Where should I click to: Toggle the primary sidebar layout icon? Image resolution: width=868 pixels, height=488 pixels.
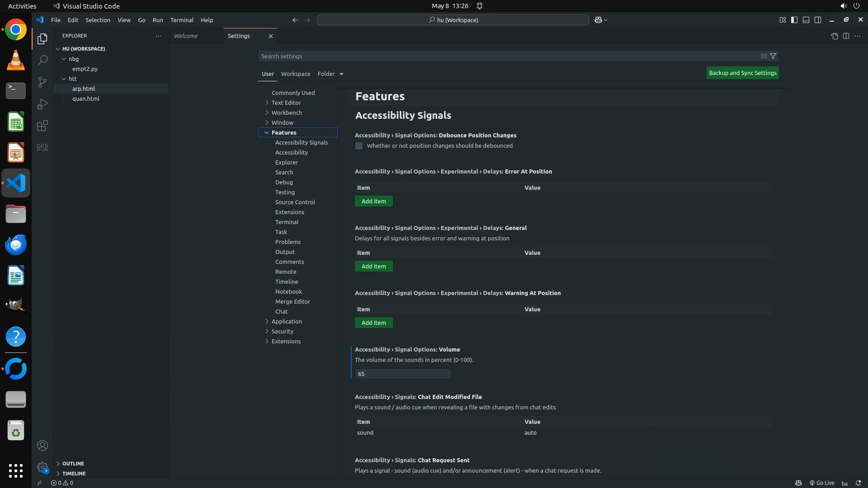click(794, 20)
